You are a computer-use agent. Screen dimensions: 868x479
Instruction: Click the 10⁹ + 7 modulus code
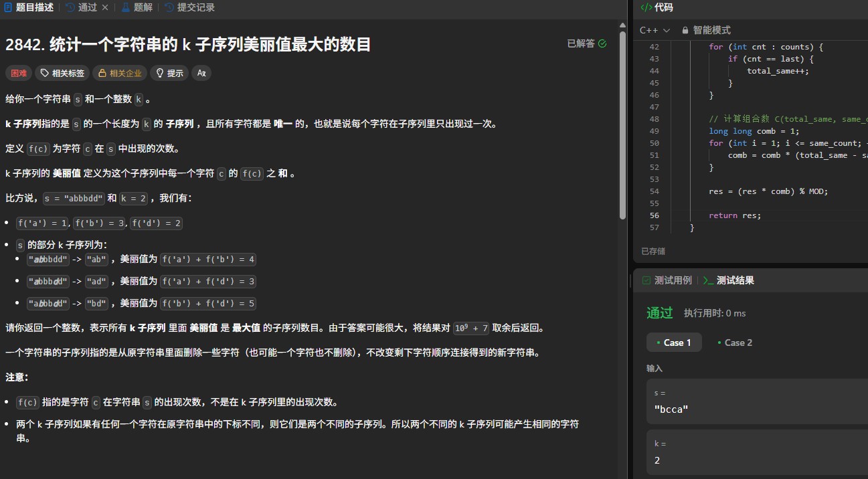[x=471, y=328]
